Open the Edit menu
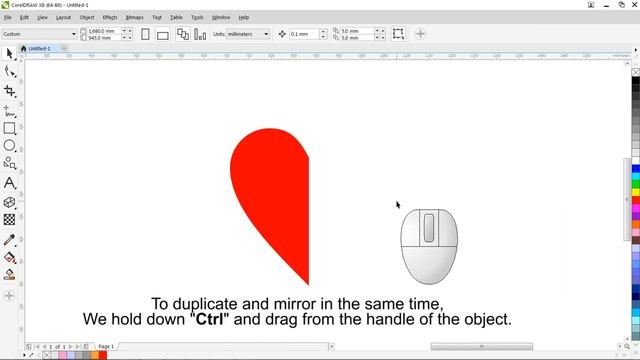The image size is (640, 360). pyautogui.click(x=24, y=18)
